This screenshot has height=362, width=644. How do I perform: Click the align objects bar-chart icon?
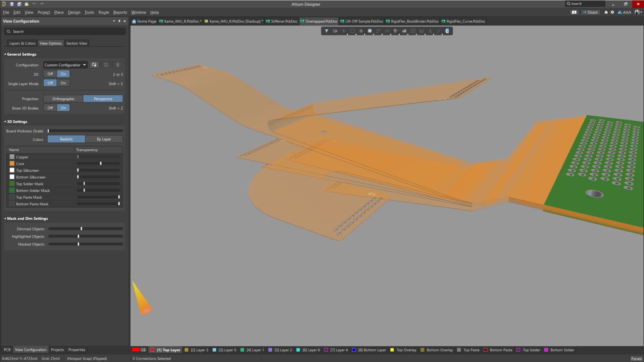pos(361,31)
